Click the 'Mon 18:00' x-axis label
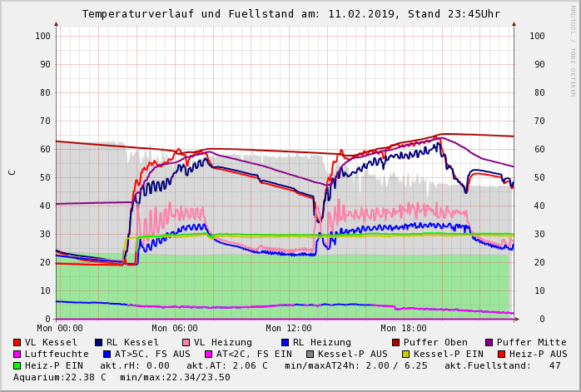The width and height of the screenshot is (581, 392). pos(404,328)
